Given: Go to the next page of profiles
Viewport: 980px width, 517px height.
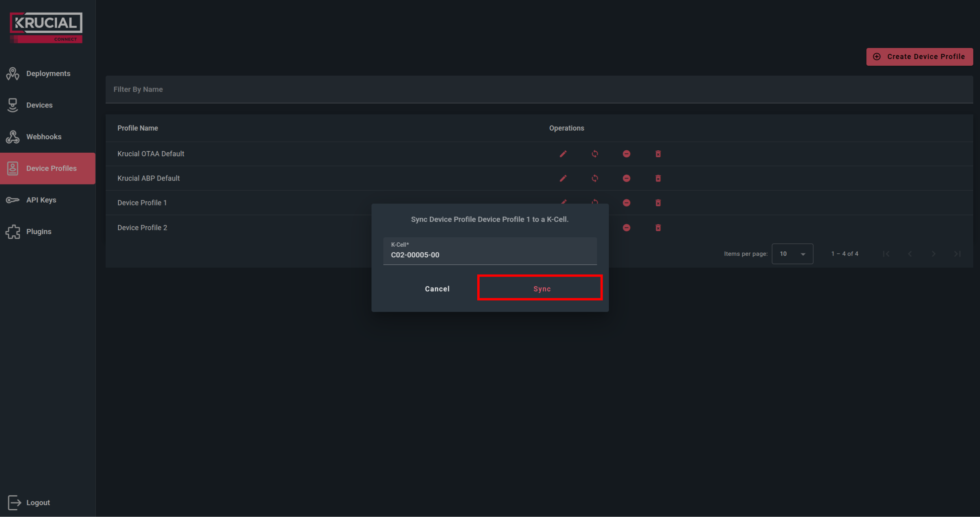Looking at the screenshot, I should tap(933, 254).
